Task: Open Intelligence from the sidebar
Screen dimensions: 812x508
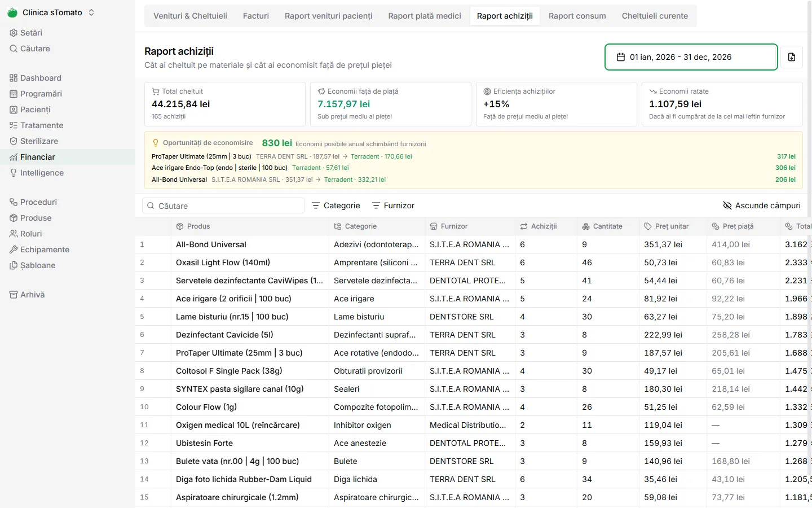Action: click(x=37, y=173)
